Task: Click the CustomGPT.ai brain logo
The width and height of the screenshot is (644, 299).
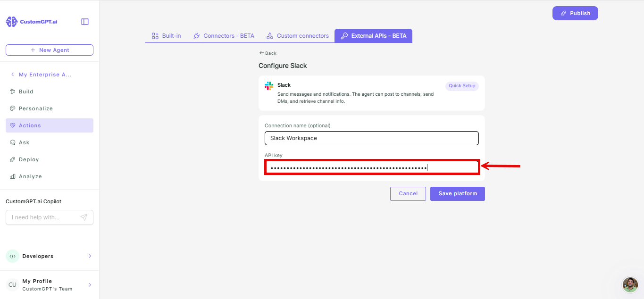Action: pyautogui.click(x=11, y=22)
